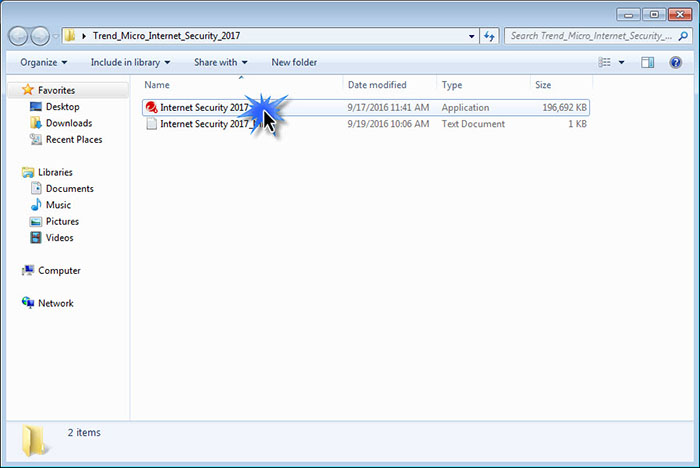Open Desktop under Favorites
The width and height of the screenshot is (700, 468).
pos(62,107)
